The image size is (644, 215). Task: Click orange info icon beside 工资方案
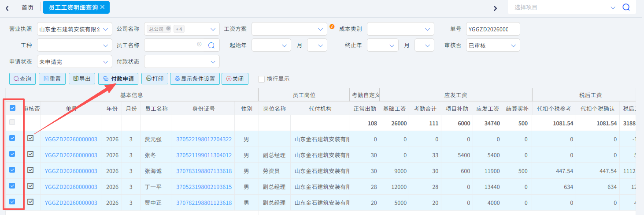[332, 26]
